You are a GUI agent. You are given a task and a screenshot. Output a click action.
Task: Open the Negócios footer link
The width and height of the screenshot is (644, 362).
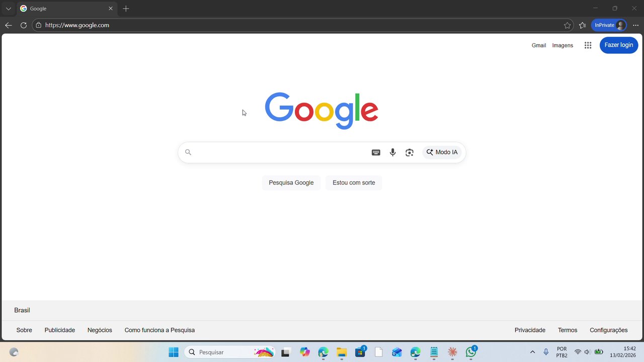point(100,330)
